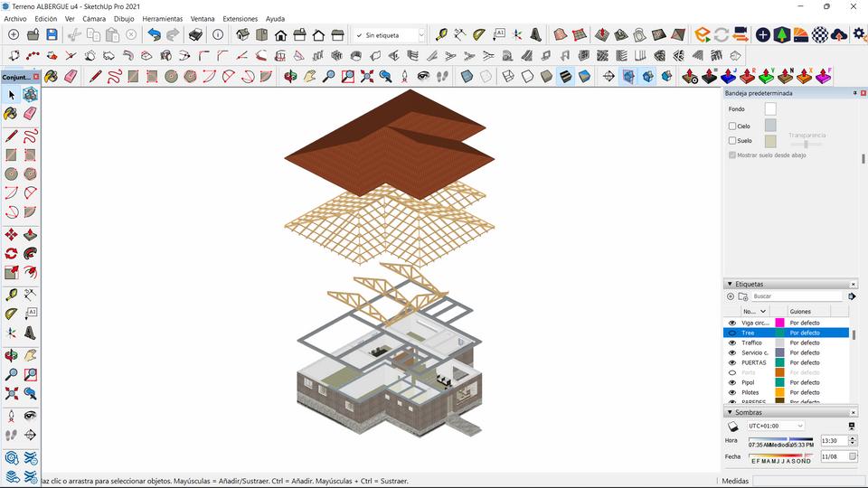Open the Extension Warehouse cloud icon
The image size is (868, 488).
(839, 35)
